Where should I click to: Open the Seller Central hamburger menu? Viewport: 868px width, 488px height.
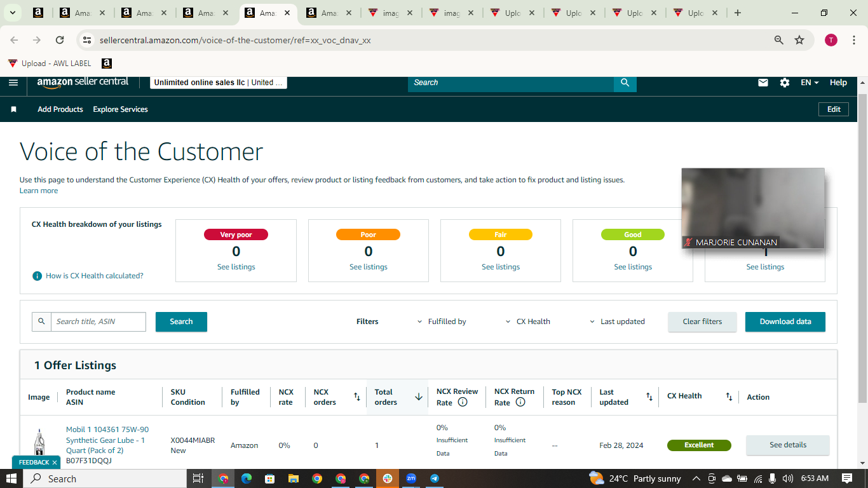(x=13, y=83)
